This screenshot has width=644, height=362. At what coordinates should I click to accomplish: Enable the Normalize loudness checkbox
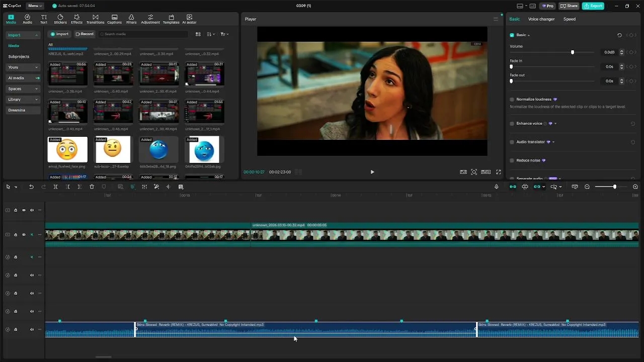pyautogui.click(x=512, y=100)
